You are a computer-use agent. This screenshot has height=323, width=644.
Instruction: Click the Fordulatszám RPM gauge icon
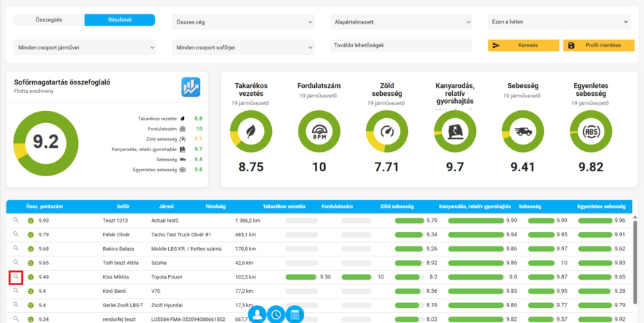318,132
